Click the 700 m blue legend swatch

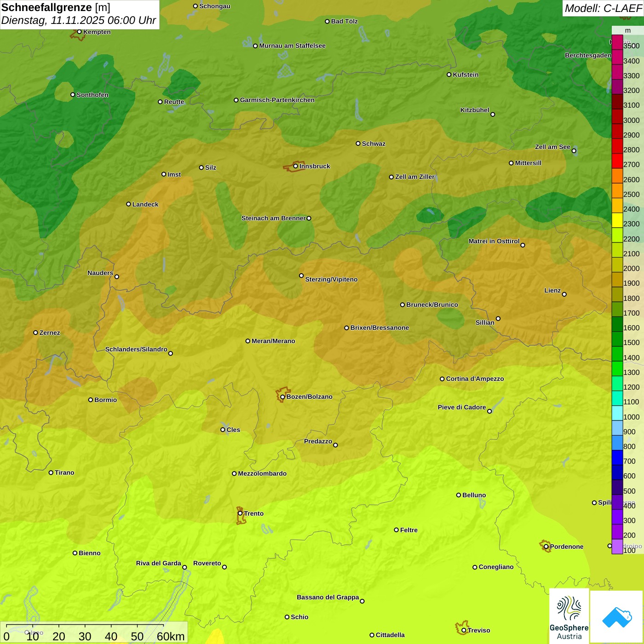click(617, 458)
